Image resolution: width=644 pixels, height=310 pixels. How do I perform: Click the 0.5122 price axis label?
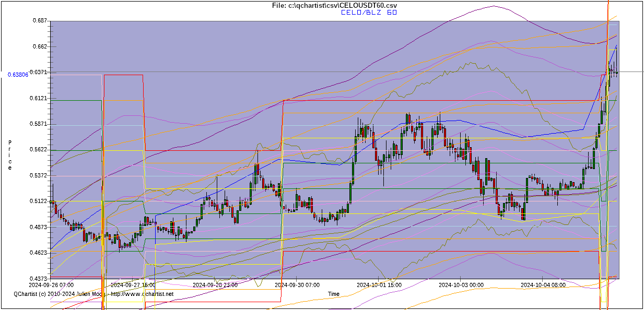click(x=38, y=201)
